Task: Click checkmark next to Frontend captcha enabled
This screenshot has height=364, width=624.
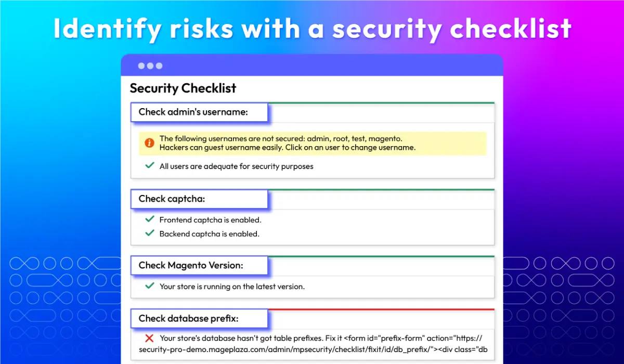Action: [150, 219]
